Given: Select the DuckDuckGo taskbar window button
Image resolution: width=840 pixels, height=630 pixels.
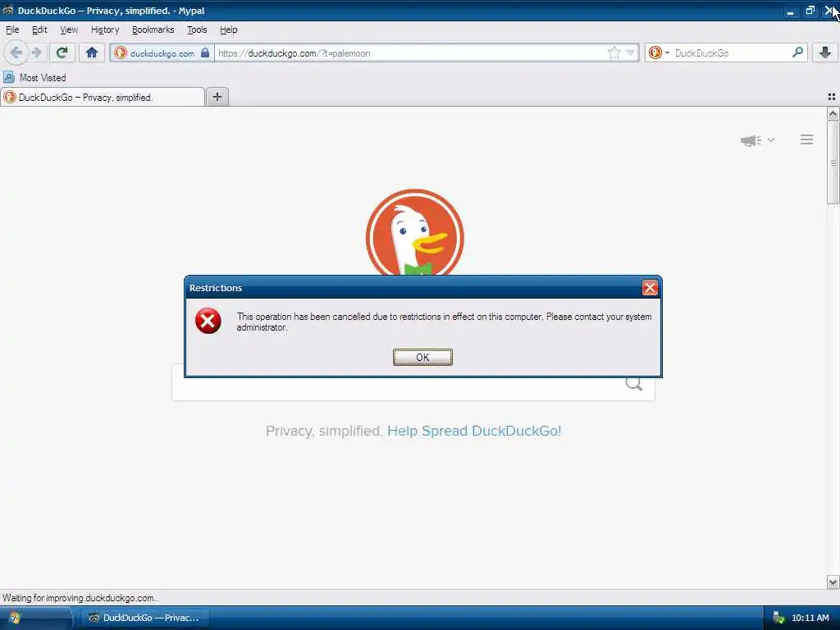Looking at the screenshot, I should pos(144,618).
